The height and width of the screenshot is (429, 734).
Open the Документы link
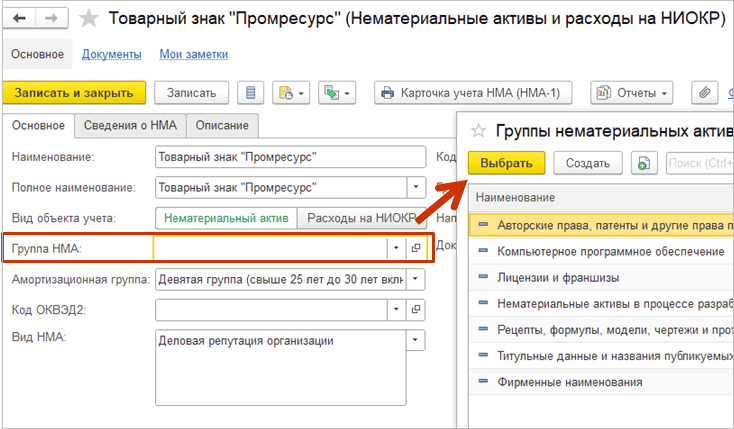click(111, 54)
